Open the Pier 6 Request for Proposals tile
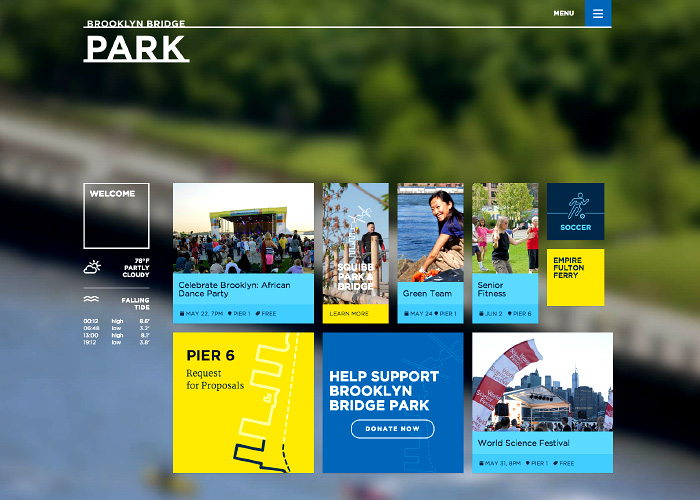This screenshot has height=500, width=700. 243,403
